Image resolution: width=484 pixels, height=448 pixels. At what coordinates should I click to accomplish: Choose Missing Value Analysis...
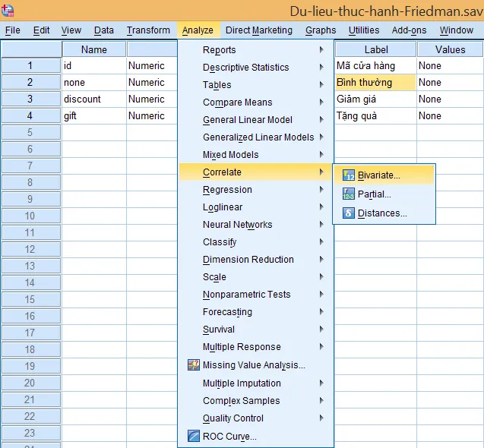(x=256, y=365)
